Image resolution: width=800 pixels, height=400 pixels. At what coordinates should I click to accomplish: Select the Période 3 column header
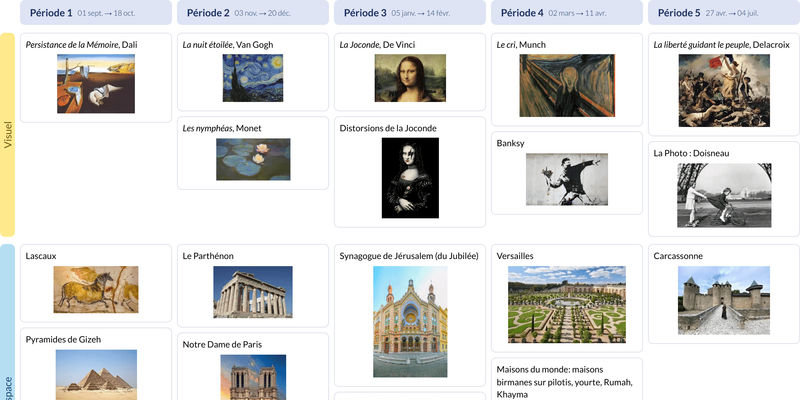tap(410, 12)
